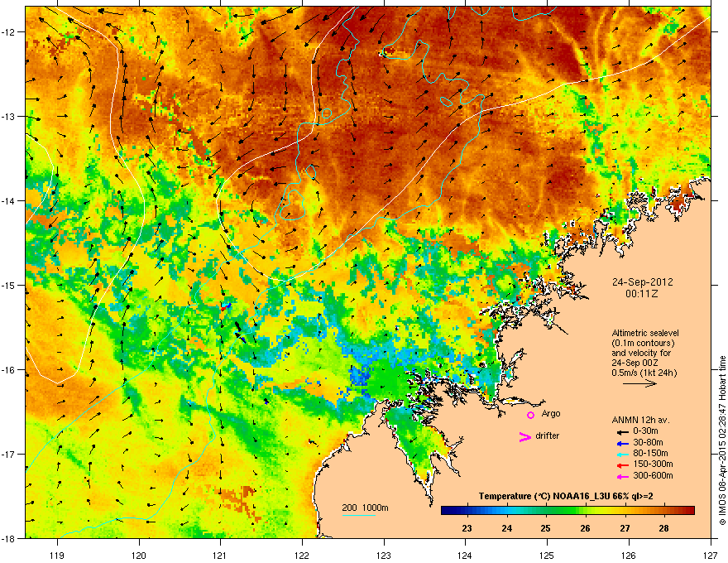Click the 'drifter' legend label
The image size is (728, 563).
[x=548, y=435]
